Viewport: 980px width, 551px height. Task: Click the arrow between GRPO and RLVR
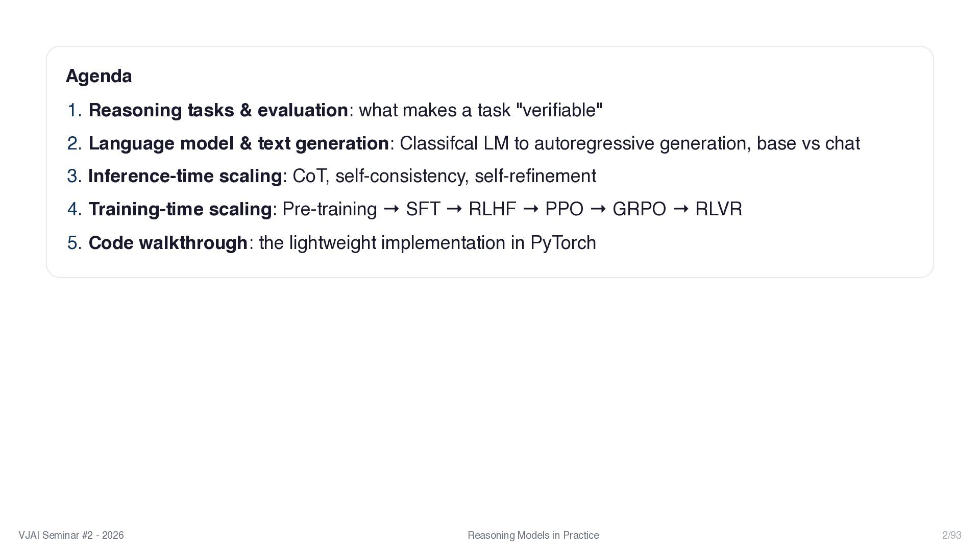[x=680, y=209]
